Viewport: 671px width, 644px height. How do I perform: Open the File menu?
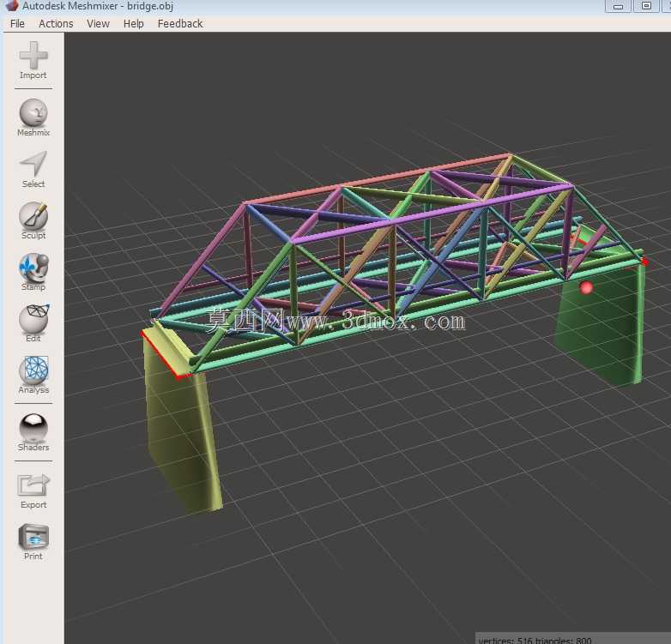[x=17, y=23]
